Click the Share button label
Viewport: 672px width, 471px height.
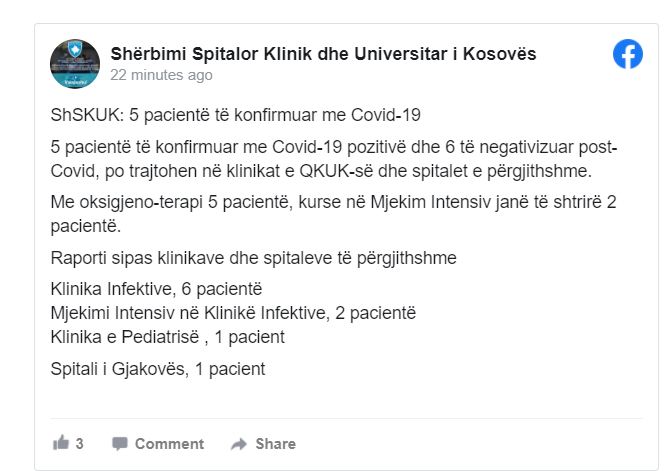[276, 444]
